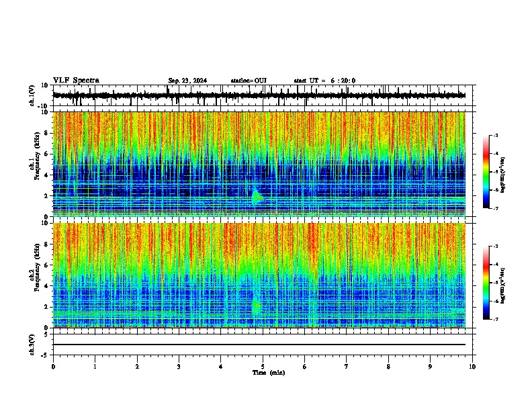Click the time axis tick label "2"
Viewport: 532px width, 411px height.
pyautogui.click(x=137, y=367)
